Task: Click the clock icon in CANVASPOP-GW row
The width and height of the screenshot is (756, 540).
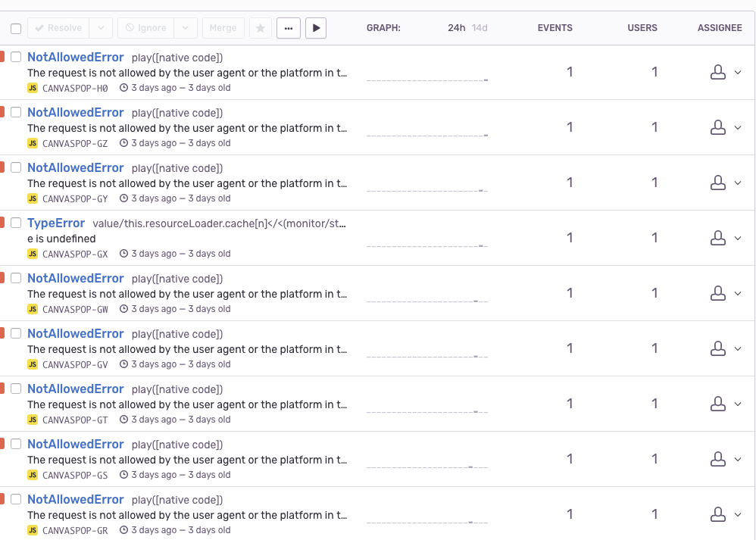Action: [124, 308]
